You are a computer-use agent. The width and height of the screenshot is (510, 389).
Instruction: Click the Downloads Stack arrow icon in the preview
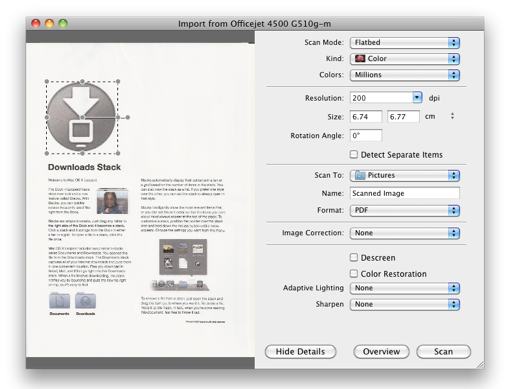click(x=82, y=117)
